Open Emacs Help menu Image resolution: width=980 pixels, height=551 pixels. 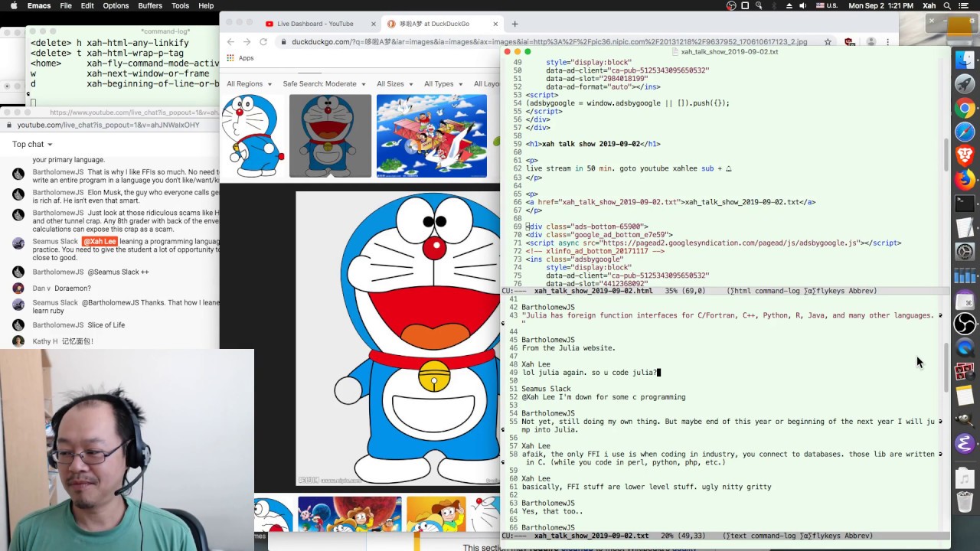coord(206,5)
